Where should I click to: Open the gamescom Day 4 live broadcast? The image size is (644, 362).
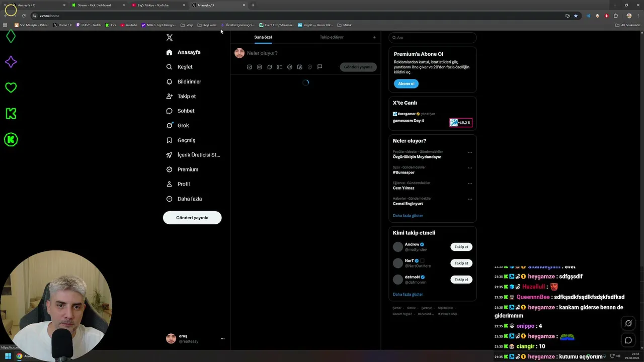coord(408,121)
